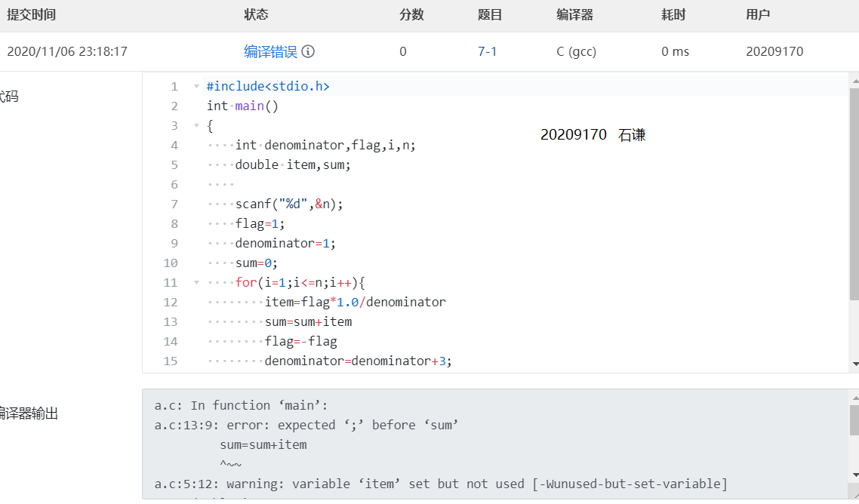Collapse the fold arrow at line 1
This screenshot has width=859, height=504.
click(x=196, y=87)
